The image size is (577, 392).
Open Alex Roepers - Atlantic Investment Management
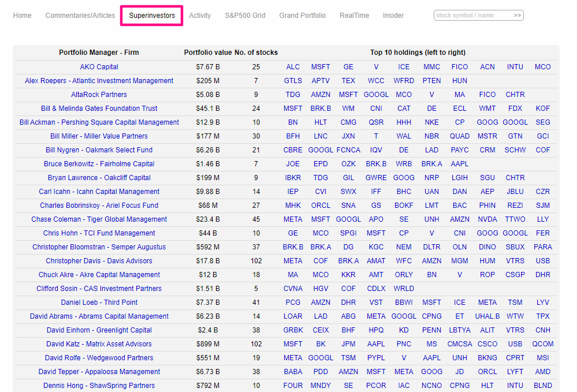coord(99,80)
